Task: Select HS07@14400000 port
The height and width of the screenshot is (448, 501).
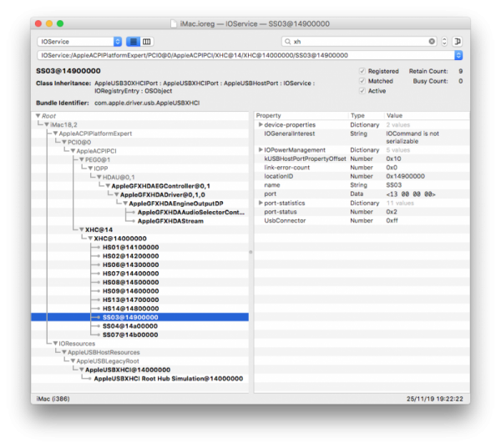Action: pos(131,274)
